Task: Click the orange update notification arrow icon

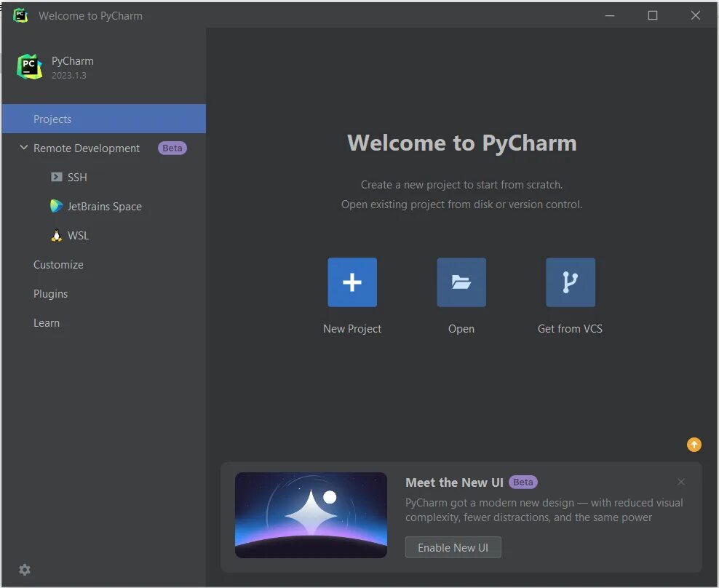Action: [x=694, y=445]
